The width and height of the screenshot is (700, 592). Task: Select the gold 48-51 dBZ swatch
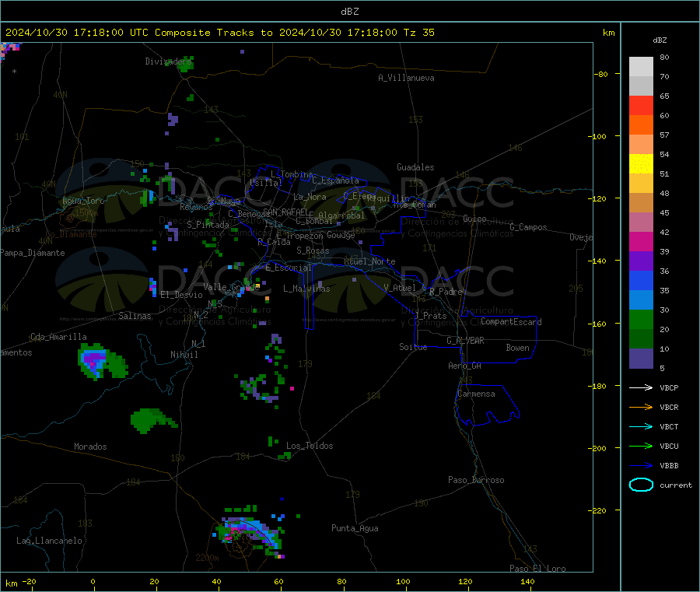tap(641, 184)
